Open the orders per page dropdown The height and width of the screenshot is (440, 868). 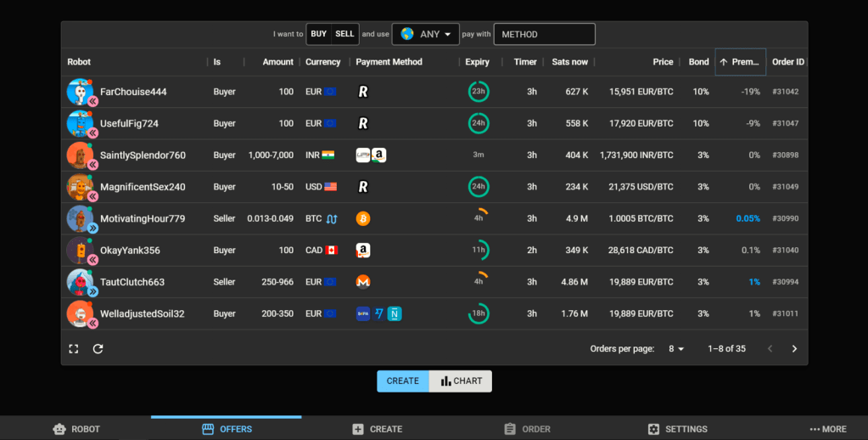[676, 348]
